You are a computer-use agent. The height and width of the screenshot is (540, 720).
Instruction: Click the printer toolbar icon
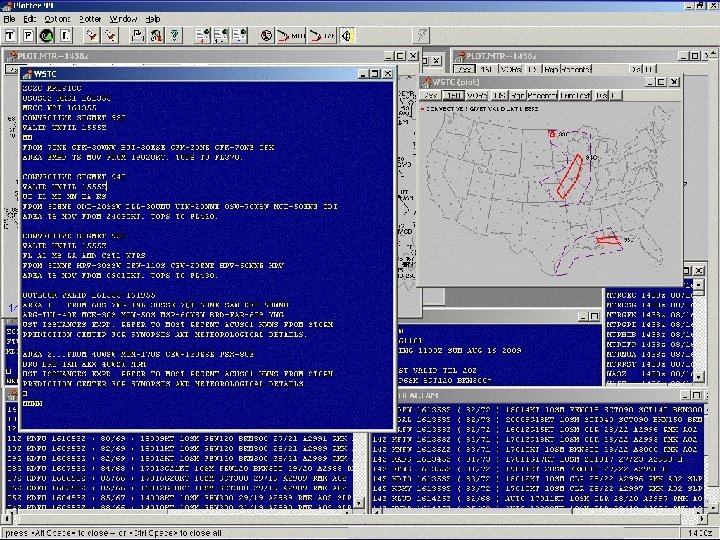[x=138, y=35]
